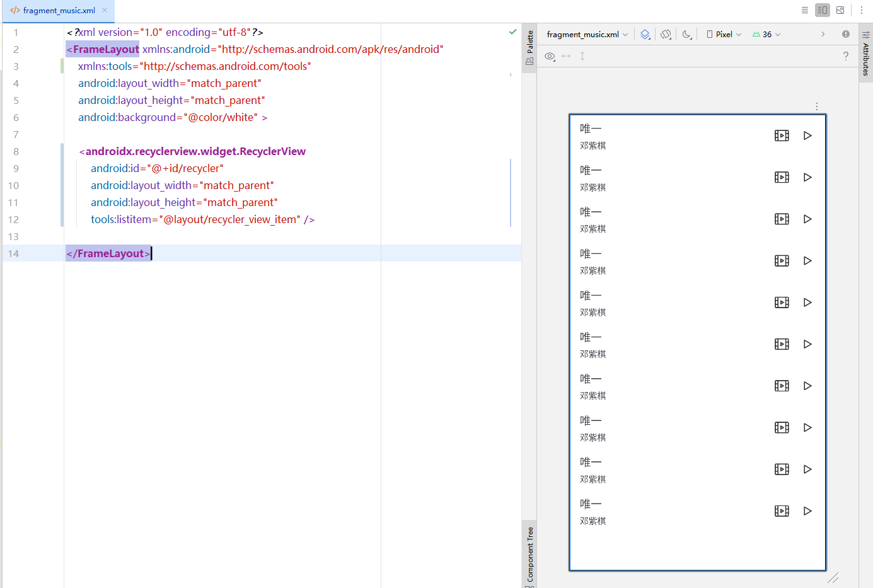Click the film icon in the first preview row
Screen dimensions: 873x588
pyautogui.click(x=782, y=135)
